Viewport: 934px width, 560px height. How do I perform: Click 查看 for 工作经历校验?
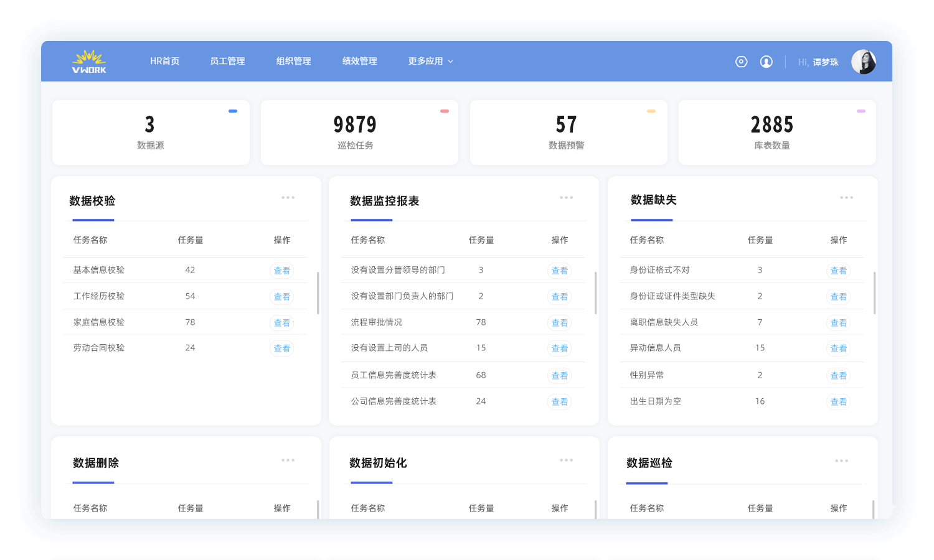(282, 297)
